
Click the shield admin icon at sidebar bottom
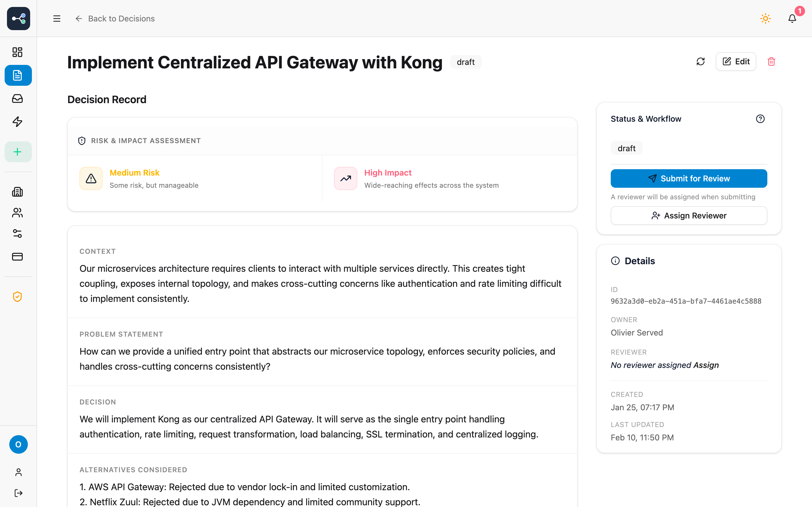(18, 296)
